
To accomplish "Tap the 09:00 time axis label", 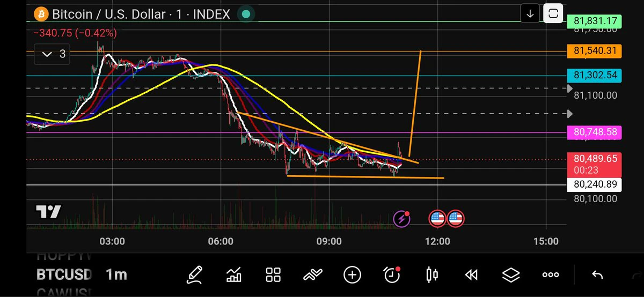I will (329, 242).
